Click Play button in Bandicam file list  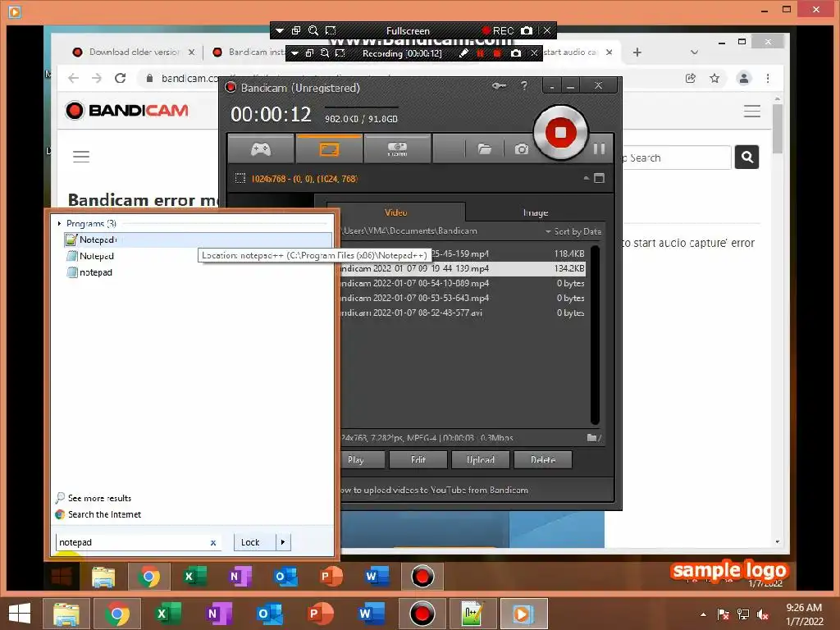[x=362, y=459]
